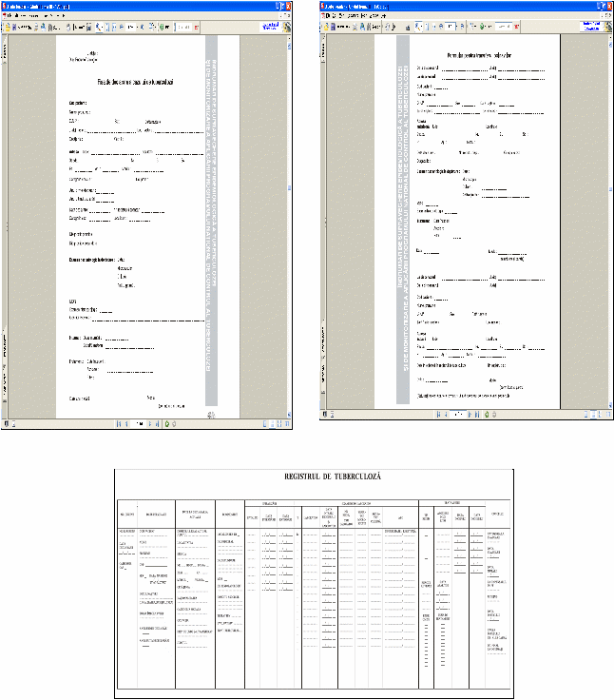The width and height of the screenshot is (614, 700).
Task: Left Reader window menu bar
Action: (x=146, y=15)
